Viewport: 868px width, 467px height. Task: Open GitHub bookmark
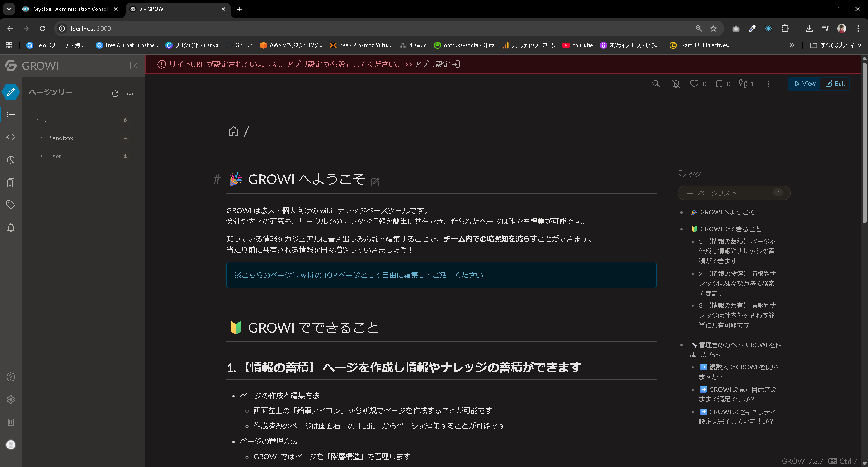(239, 45)
